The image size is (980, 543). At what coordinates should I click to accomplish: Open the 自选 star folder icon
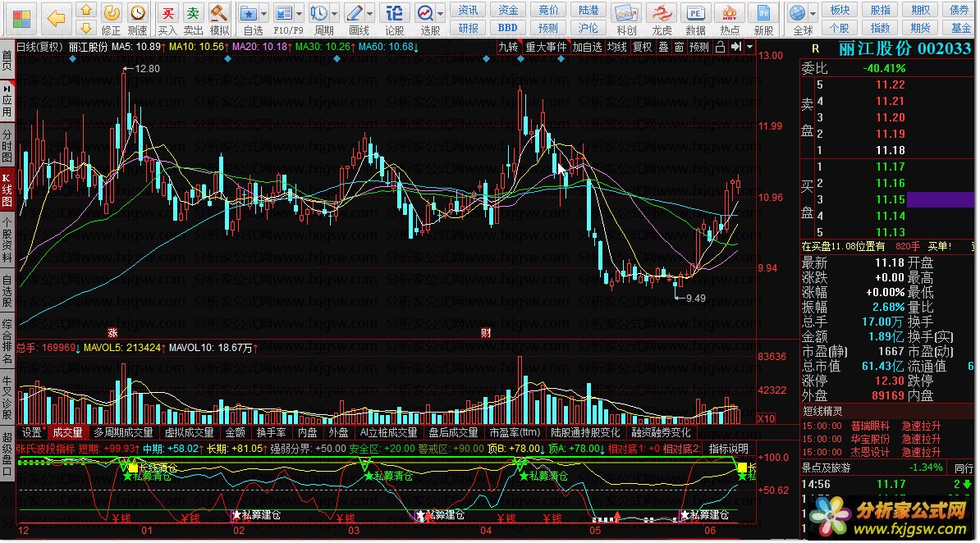248,12
